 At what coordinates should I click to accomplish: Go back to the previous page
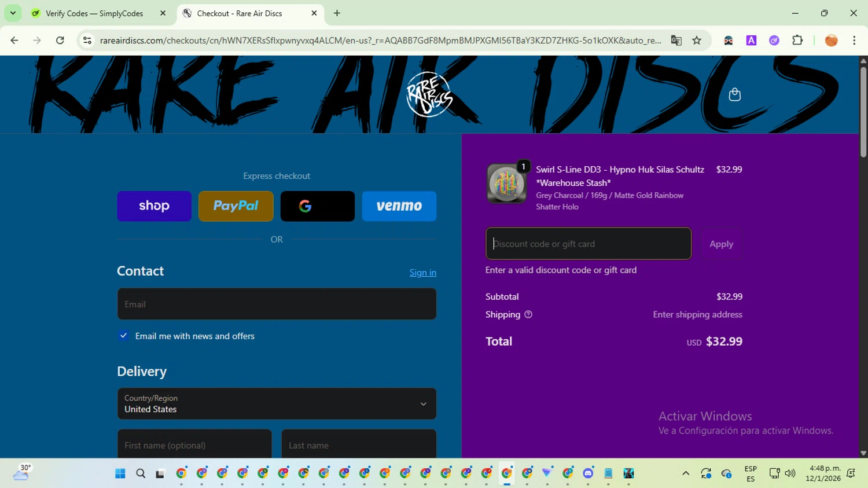point(14,41)
